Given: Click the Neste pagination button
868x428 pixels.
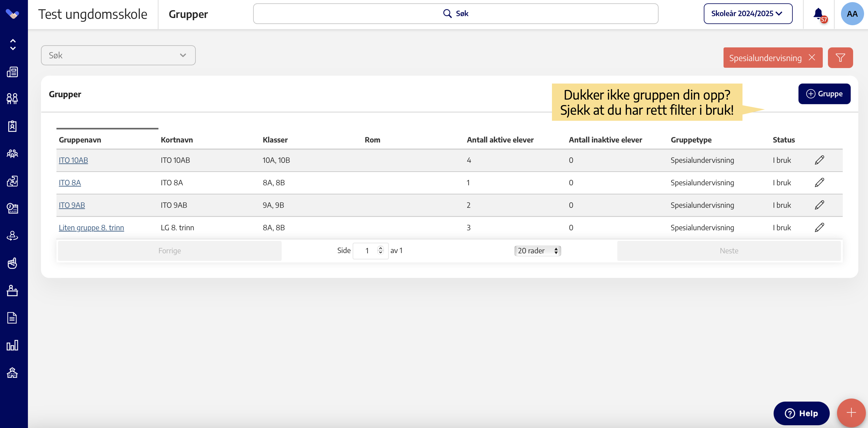Looking at the screenshot, I should 729,251.
